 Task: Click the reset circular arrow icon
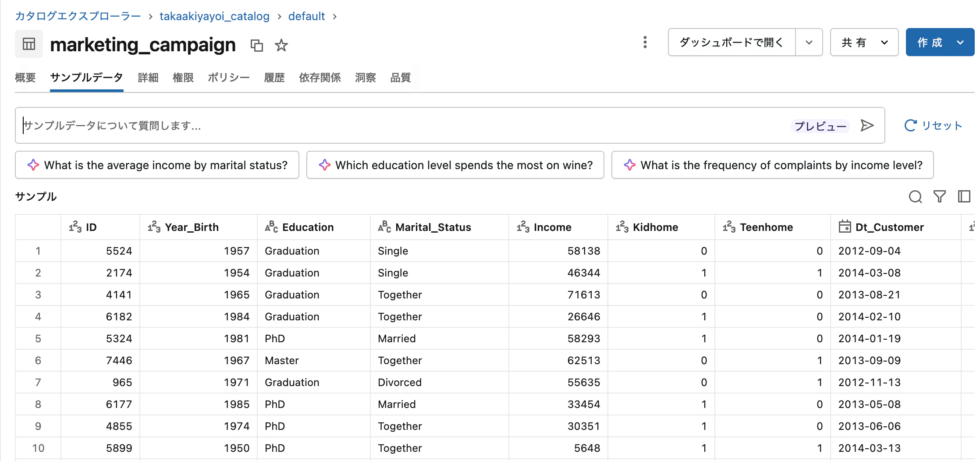[x=910, y=125]
